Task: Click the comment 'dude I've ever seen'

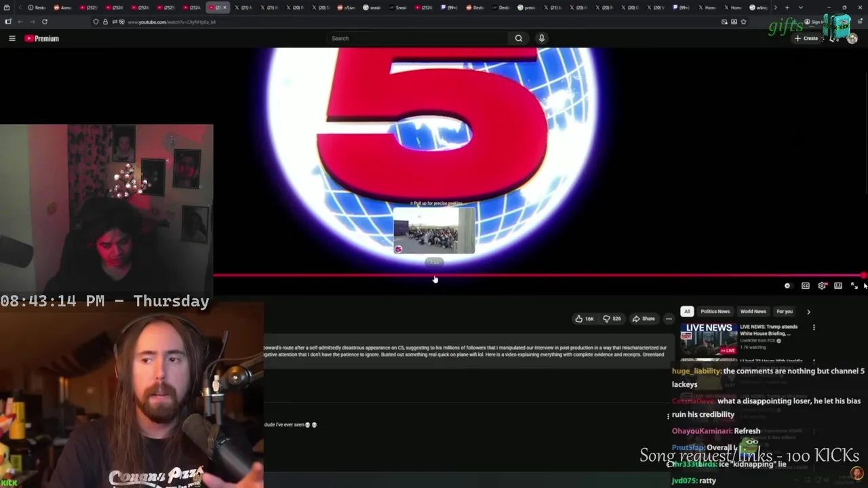Action: pos(290,425)
